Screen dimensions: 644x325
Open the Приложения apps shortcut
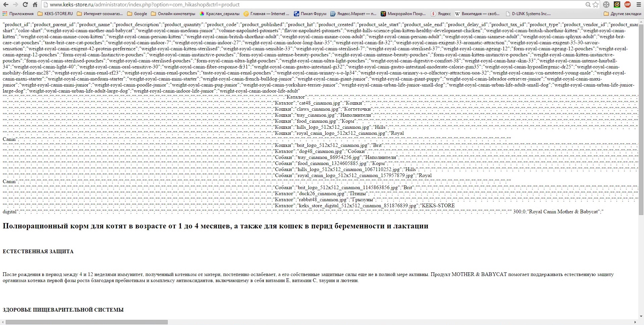(18, 14)
